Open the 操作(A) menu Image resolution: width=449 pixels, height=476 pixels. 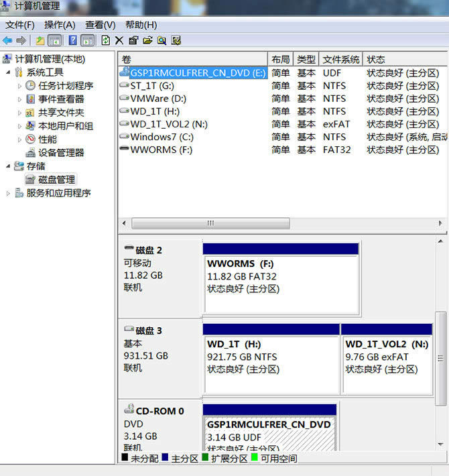tap(60, 25)
